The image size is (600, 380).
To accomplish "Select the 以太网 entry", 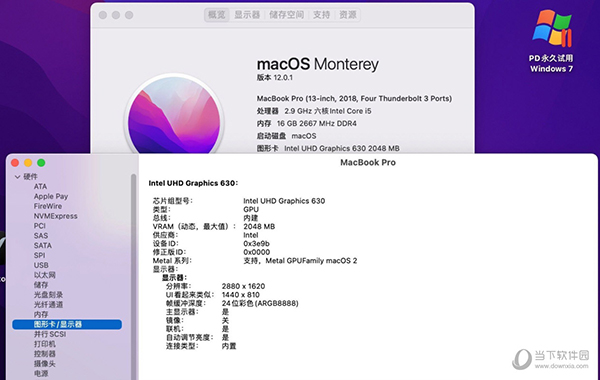I will 44,275.
